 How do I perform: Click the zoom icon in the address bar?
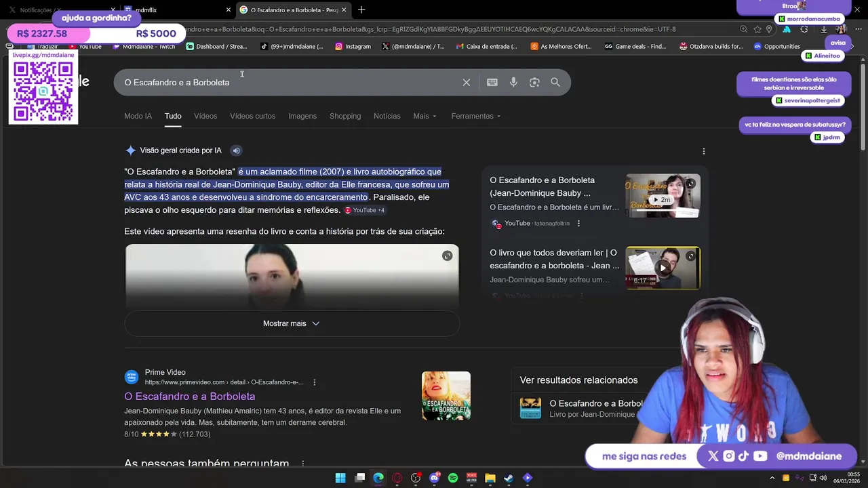coord(744,29)
